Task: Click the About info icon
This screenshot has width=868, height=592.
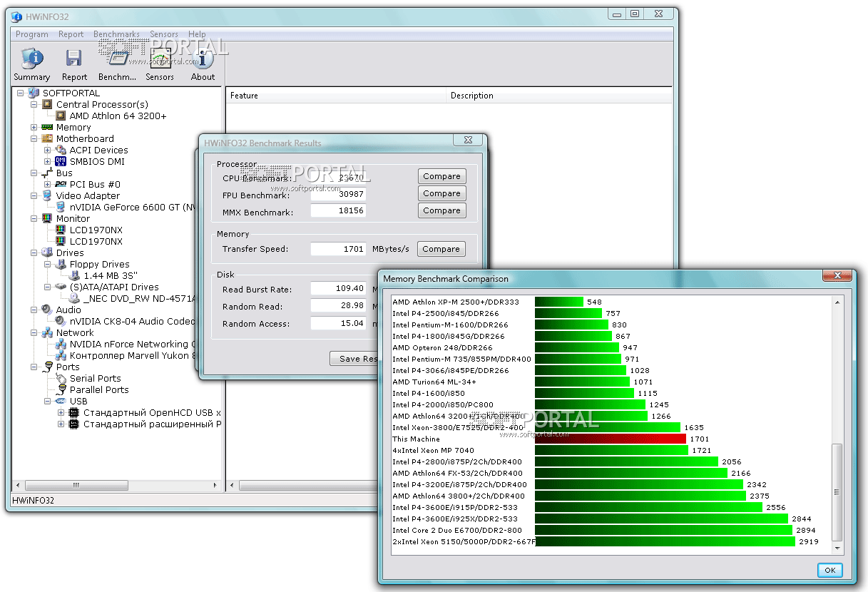Action: point(203,58)
